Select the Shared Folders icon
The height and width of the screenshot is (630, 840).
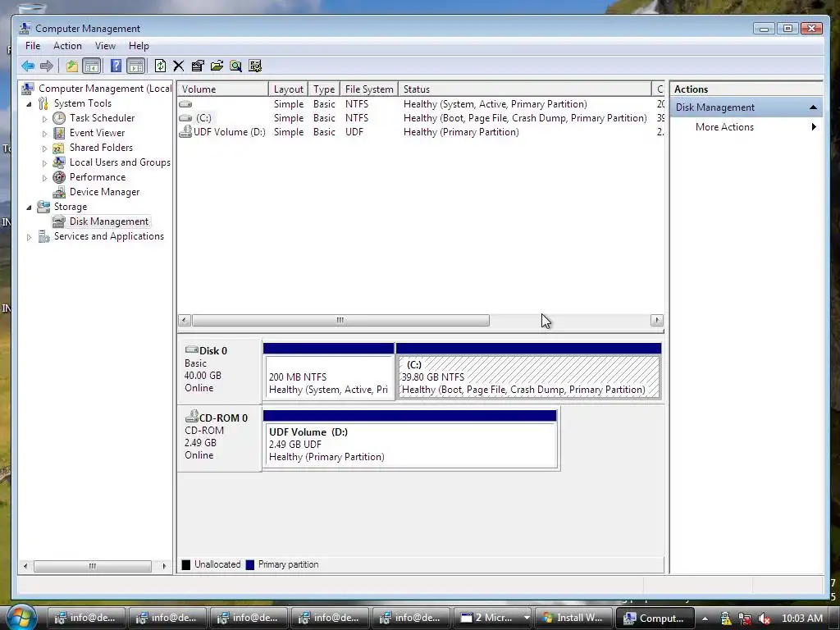[59, 148]
